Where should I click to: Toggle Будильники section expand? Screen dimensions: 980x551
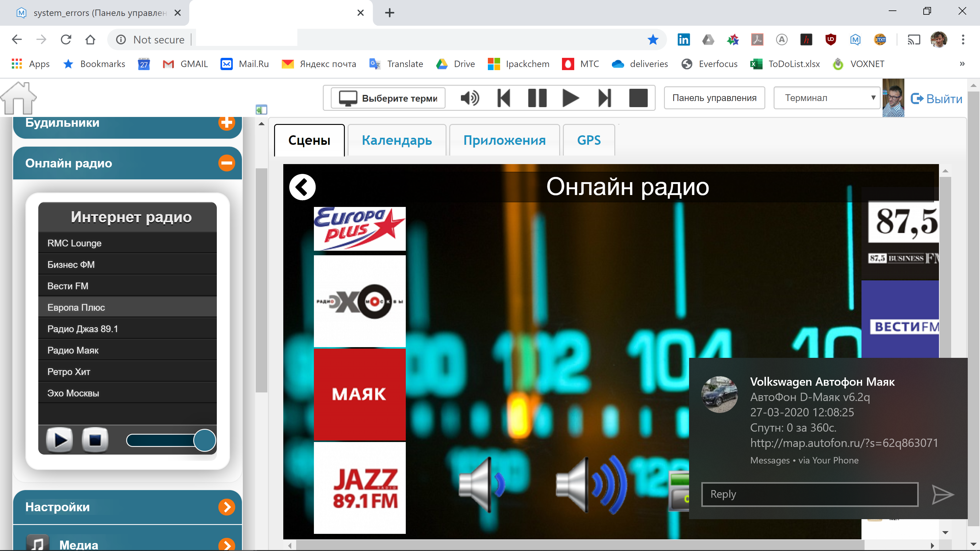[x=227, y=122]
